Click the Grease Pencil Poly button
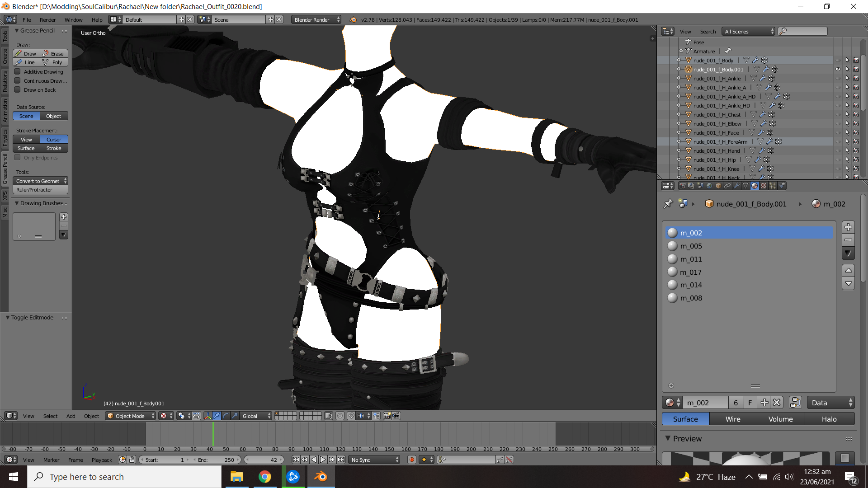The width and height of the screenshot is (868, 488). point(54,62)
